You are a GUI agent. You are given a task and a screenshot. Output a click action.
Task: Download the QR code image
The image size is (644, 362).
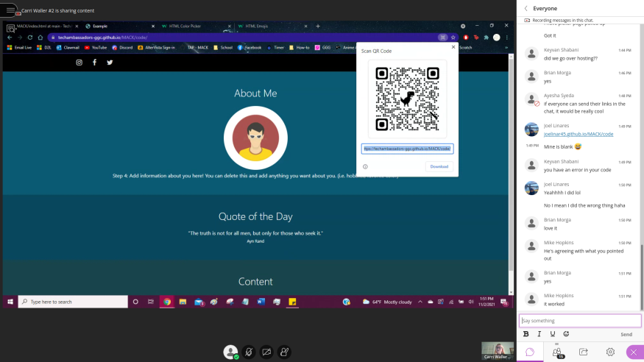tap(439, 166)
